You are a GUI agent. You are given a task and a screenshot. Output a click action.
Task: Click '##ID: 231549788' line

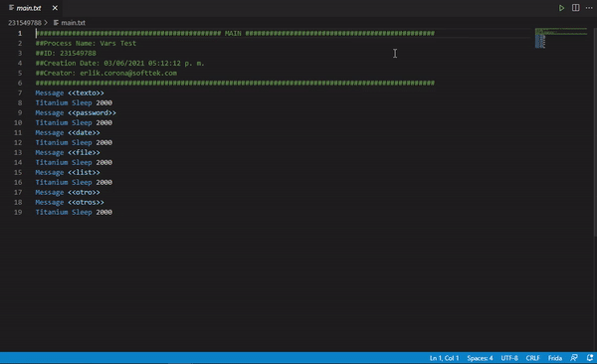[66, 54]
